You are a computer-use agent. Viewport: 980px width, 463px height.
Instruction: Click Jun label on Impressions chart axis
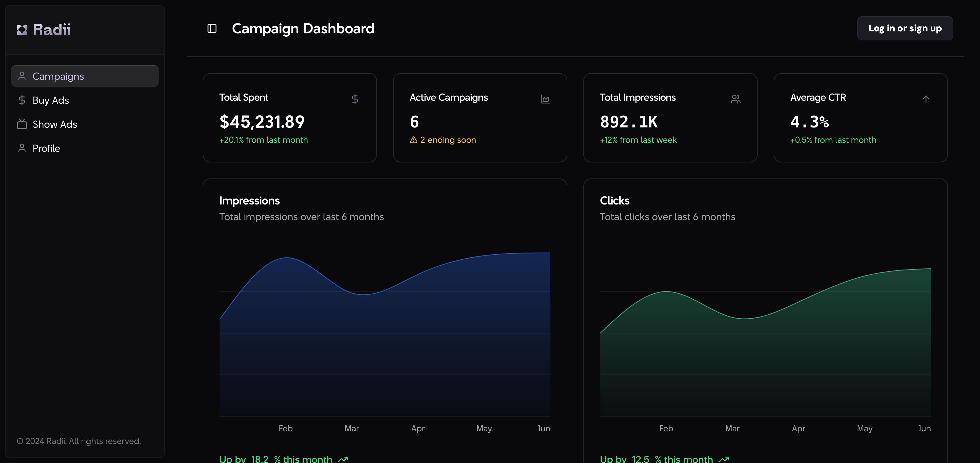[544, 428]
